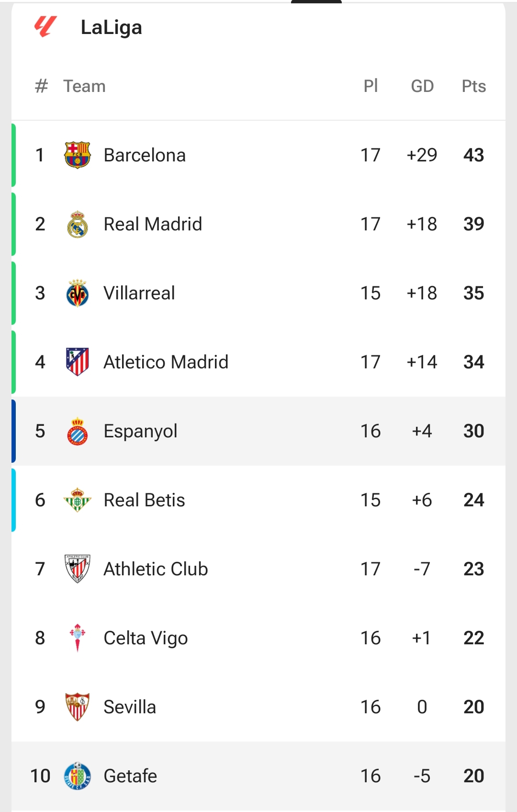This screenshot has height=812, width=517.
Task: Tap the Villarreal club badge
Action: (x=77, y=293)
